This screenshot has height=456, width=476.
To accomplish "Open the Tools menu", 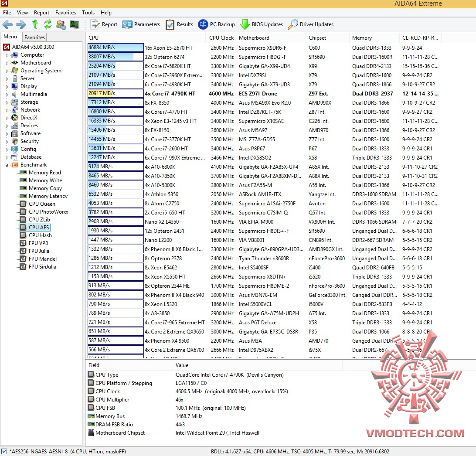I will tap(88, 13).
